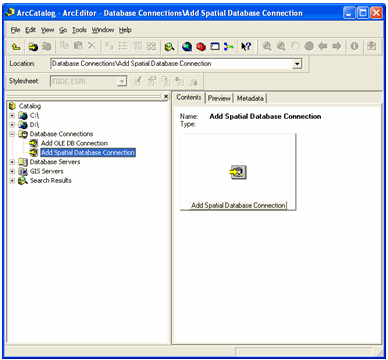This screenshot has width=388, height=360.
Task: Select the Pan hand tool
Action: pos(295,46)
